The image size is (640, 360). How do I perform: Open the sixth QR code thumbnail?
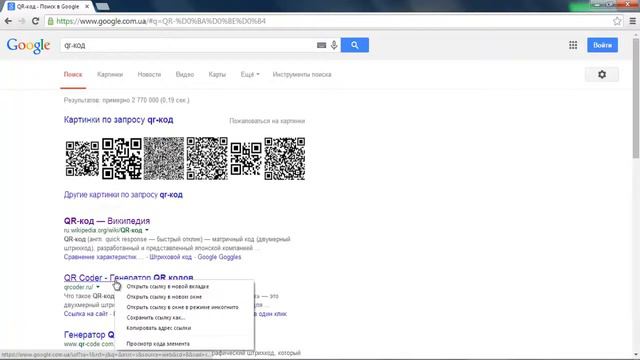point(284,159)
